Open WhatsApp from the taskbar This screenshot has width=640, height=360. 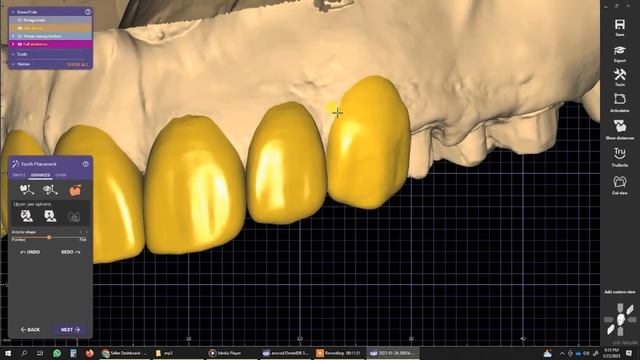tap(57, 353)
